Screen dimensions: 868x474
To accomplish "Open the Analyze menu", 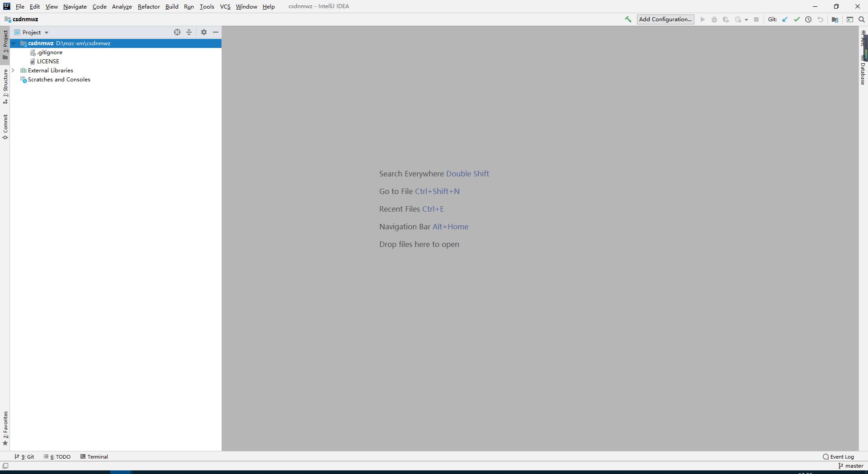I will point(122,6).
